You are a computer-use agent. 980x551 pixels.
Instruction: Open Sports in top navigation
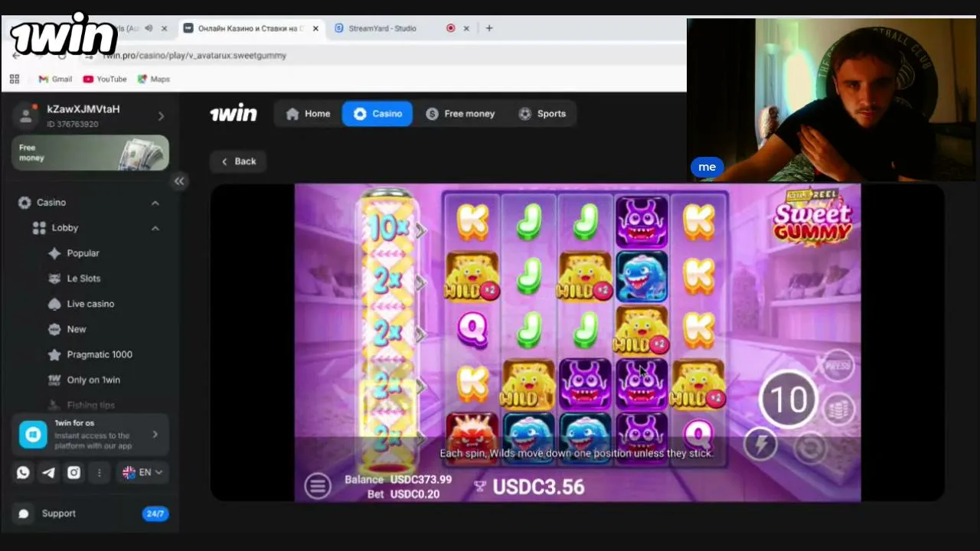(x=542, y=113)
